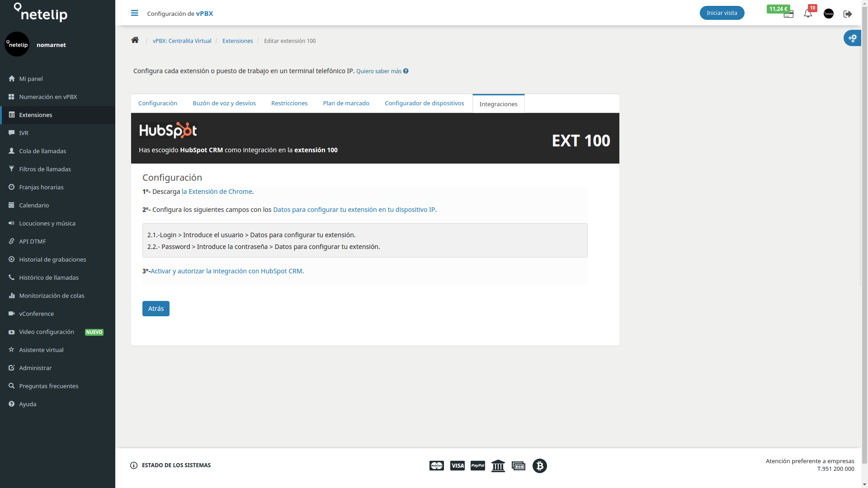This screenshot has height=488, width=868.
Task: Click Activar y autorizar integración HubSpot link
Action: 226,271
